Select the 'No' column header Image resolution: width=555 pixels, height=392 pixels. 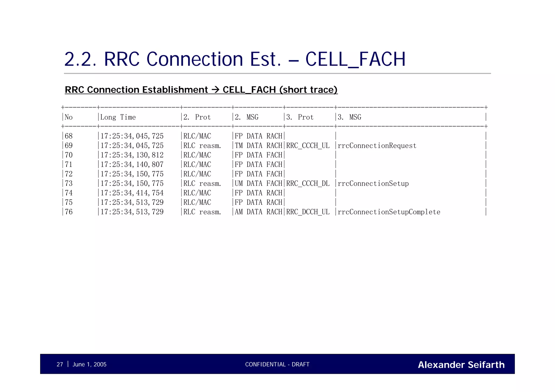click(x=69, y=117)
